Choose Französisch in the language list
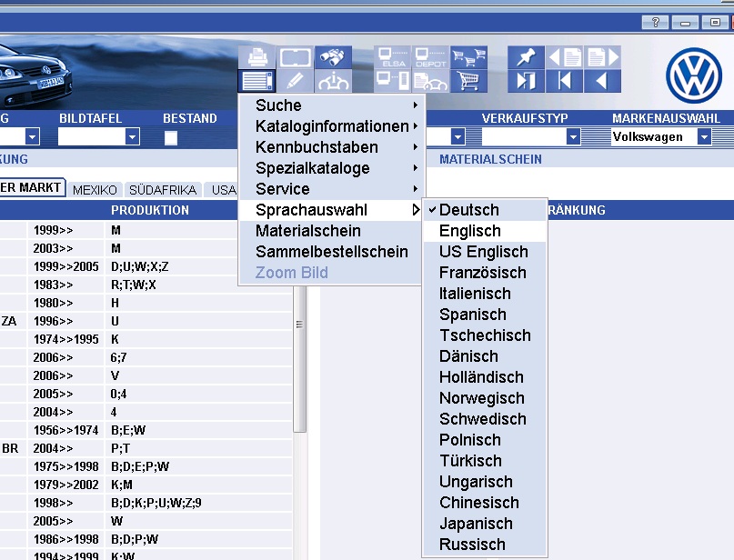The image size is (734, 560). tap(482, 273)
